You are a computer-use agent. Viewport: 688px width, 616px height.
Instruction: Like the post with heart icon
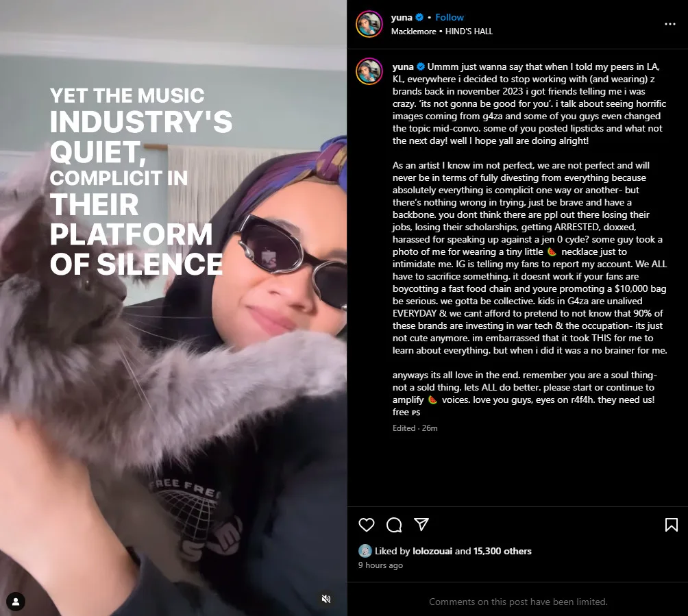pos(367,525)
